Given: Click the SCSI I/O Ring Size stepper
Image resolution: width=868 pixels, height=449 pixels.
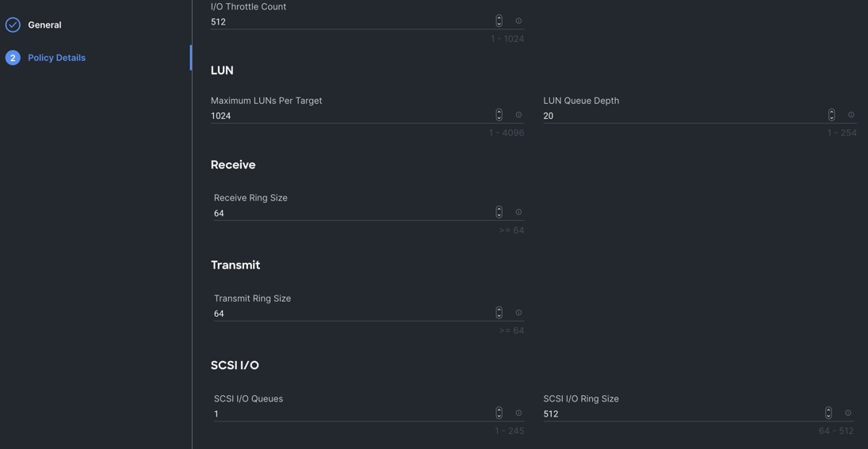Looking at the screenshot, I should [x=828, y=413].
